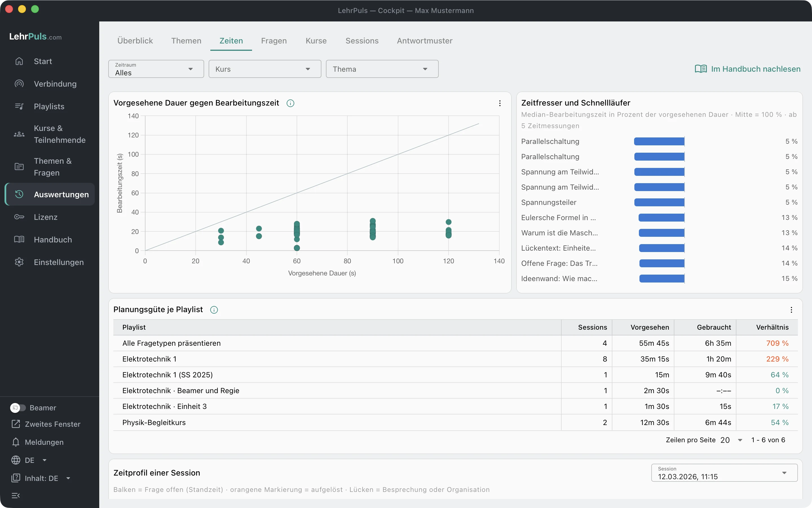Viewport: 812px width, 508px height.
Task: Go to the Antwortmuster tab
Action: pyautogui.click(x=424, y=41)
